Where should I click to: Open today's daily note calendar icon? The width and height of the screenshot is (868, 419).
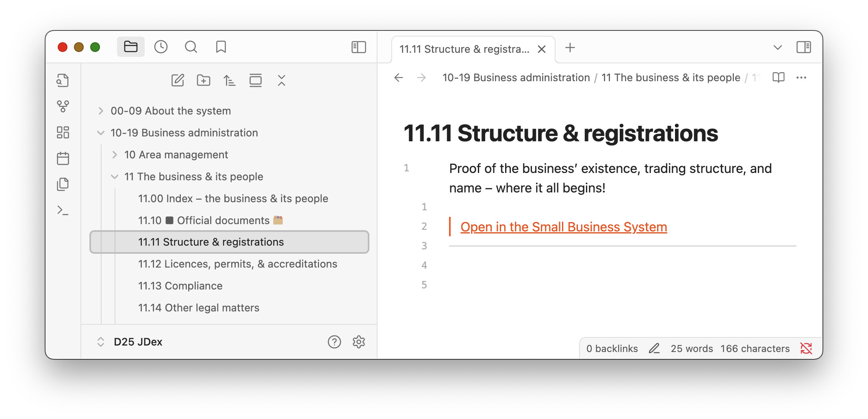click(x=63, y=158)
